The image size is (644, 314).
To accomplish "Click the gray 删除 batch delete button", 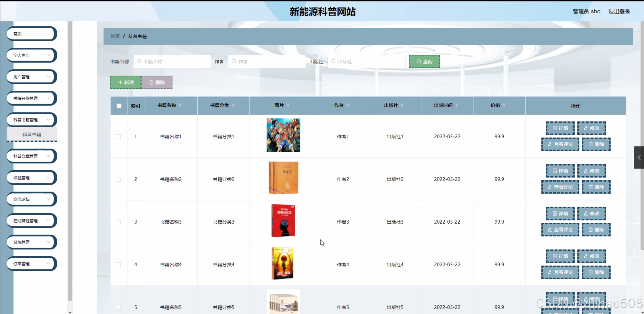I will pos(157,82).
